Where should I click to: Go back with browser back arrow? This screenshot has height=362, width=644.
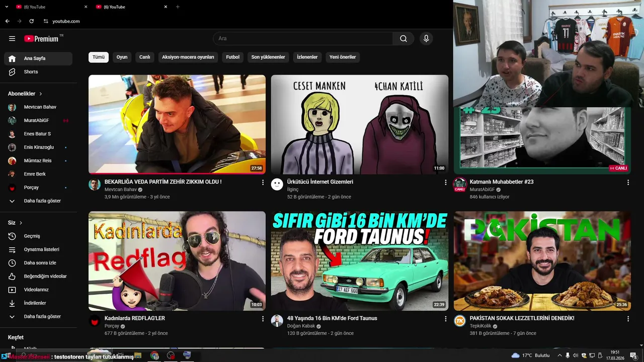[7, 21]
